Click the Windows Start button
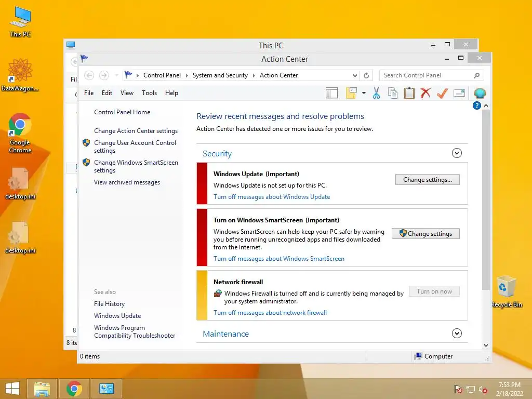Image resolution: width=532 pixels, height=399 pixels. [x=12, y=389]
